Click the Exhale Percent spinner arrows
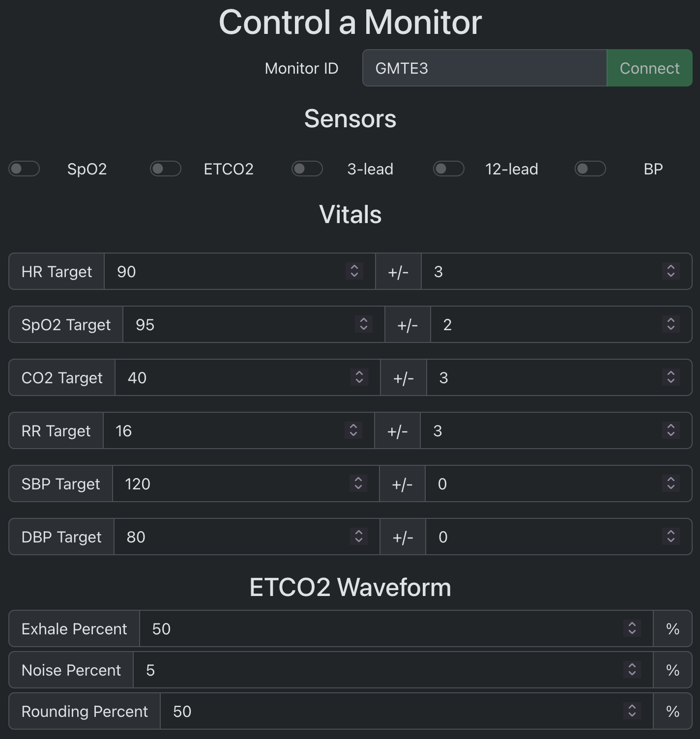The image size is (700, 739). (x=632, y=628)
